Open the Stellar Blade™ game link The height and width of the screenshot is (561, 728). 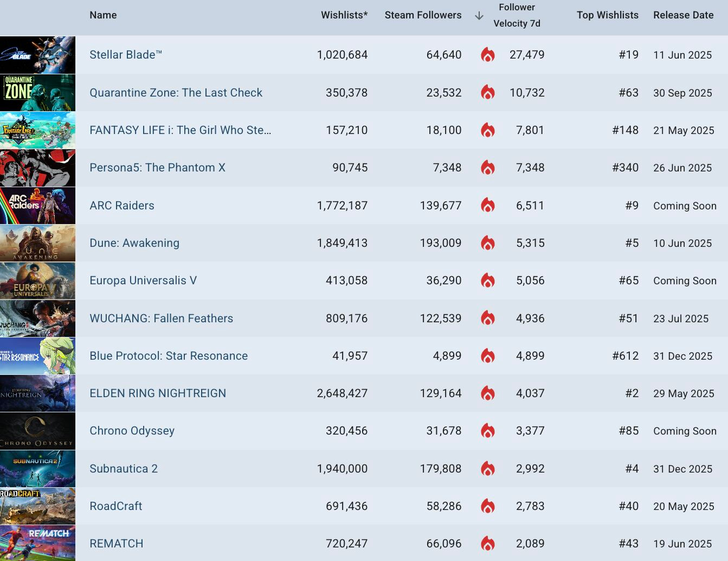[126, 55]
